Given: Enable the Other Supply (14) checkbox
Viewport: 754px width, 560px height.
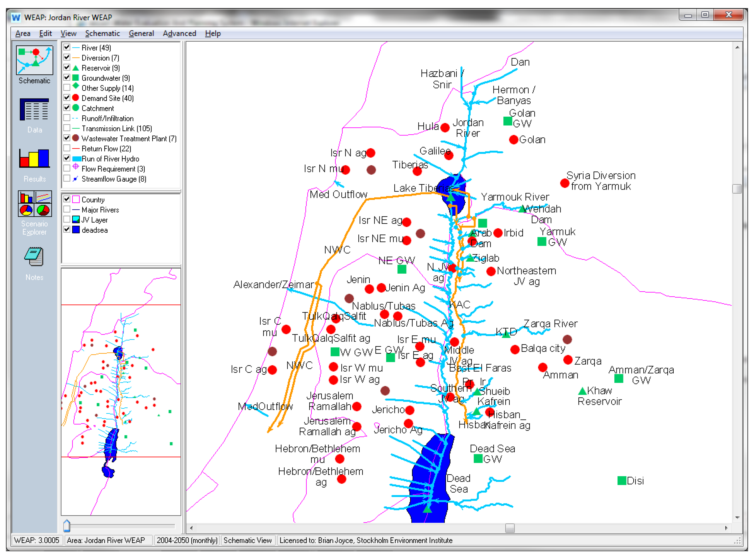Looking at the screenshot, I should pos(67,88).
